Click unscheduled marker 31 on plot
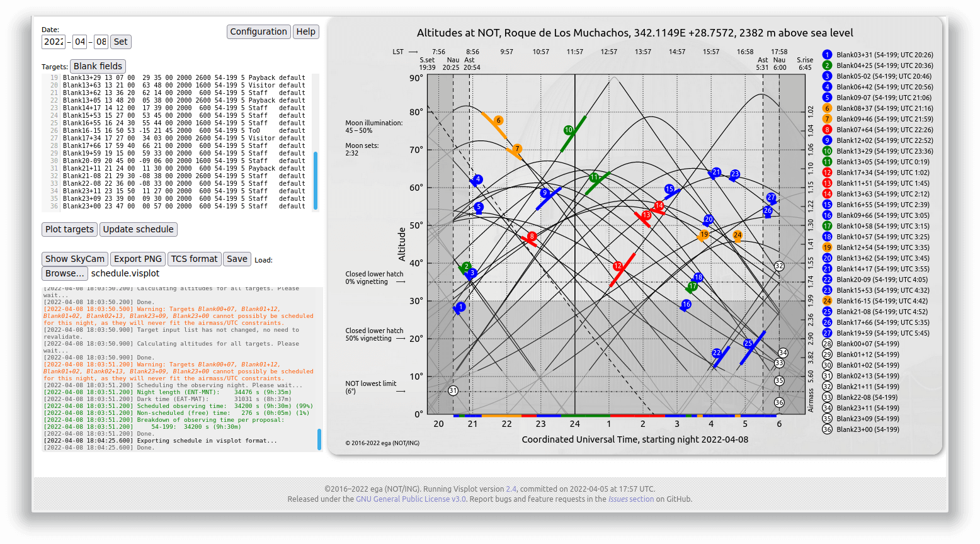 (x=453, y=390)
